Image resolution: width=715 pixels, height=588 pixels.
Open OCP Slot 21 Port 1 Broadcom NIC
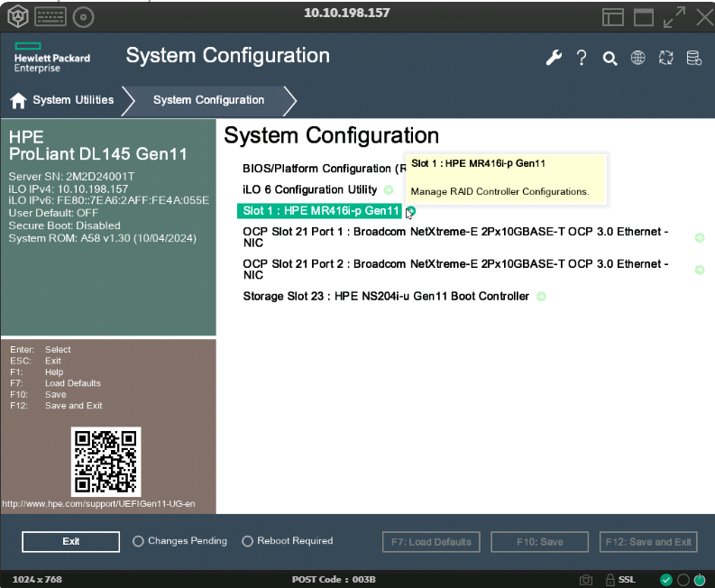[455, 237]
